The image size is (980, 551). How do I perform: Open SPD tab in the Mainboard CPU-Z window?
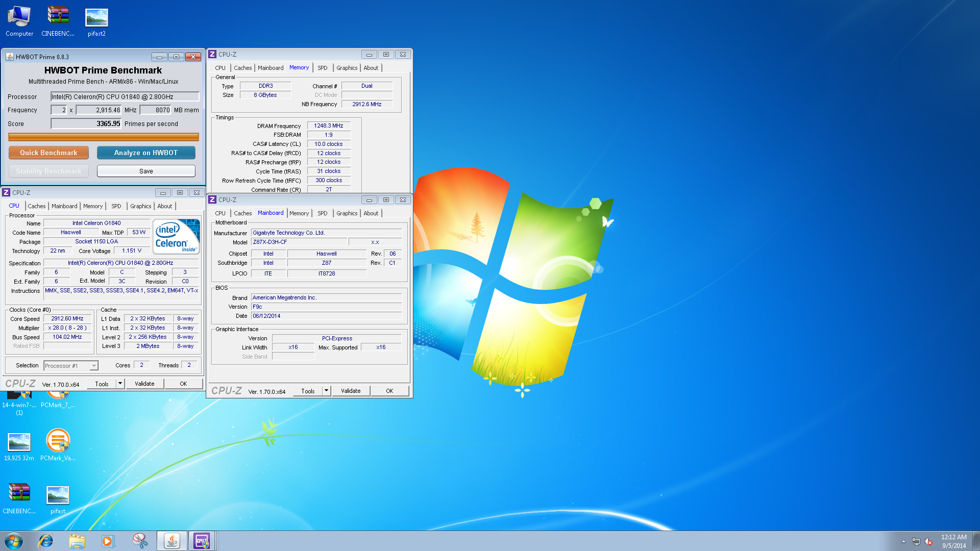tap(323, 213)
